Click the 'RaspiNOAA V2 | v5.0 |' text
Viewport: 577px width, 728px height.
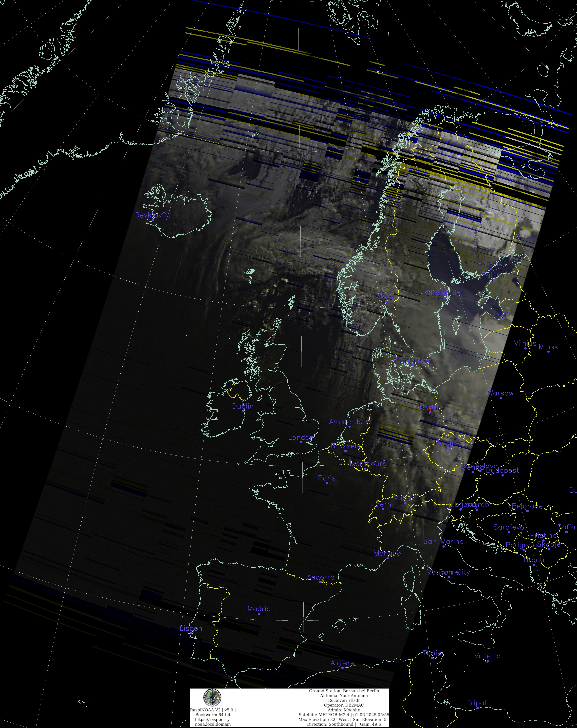tap(213, 710)
